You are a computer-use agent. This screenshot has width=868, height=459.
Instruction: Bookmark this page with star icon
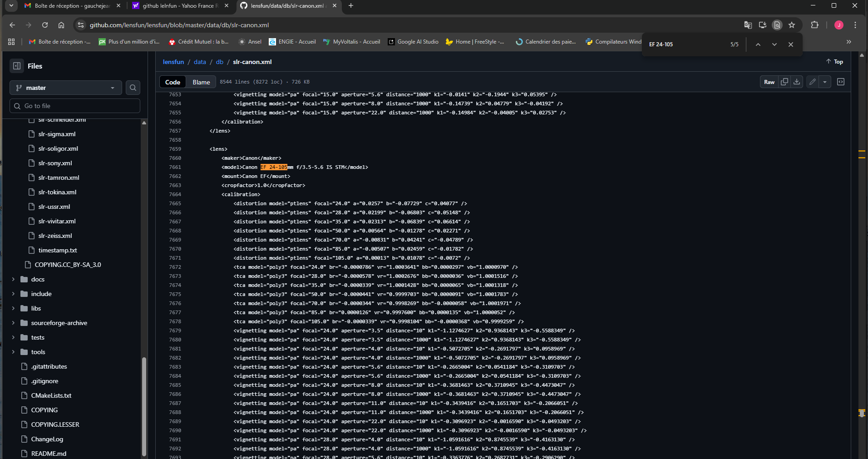point(792,25)
